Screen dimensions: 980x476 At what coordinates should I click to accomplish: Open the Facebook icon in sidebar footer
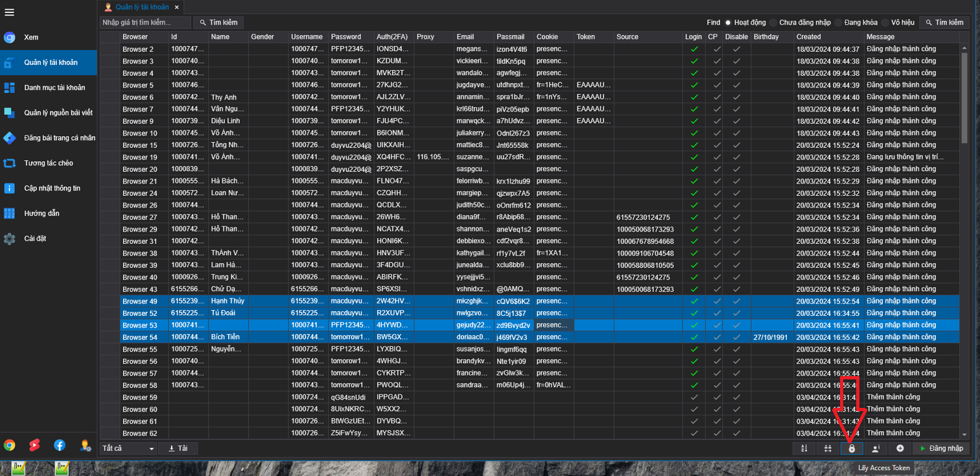[60, 445]
